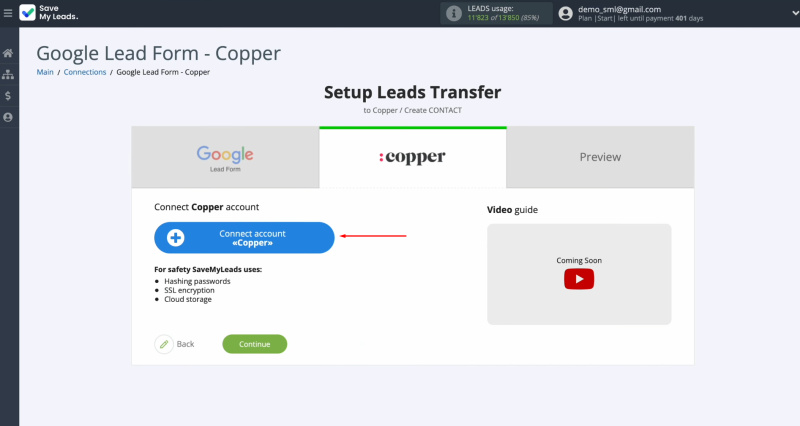The width and height of the screenshot is (800, 426).
Task: Open the connections sitemap sidebar icon
Action: pos(8,74)
